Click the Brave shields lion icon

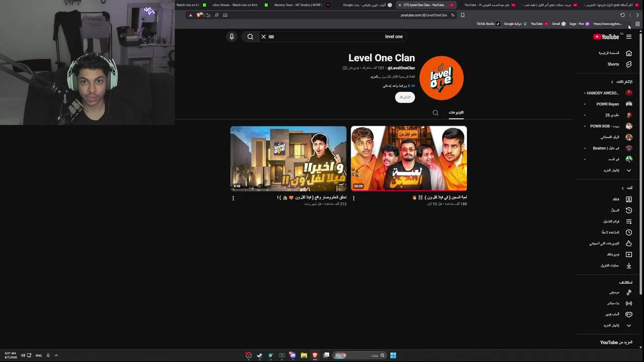[199, 15]
